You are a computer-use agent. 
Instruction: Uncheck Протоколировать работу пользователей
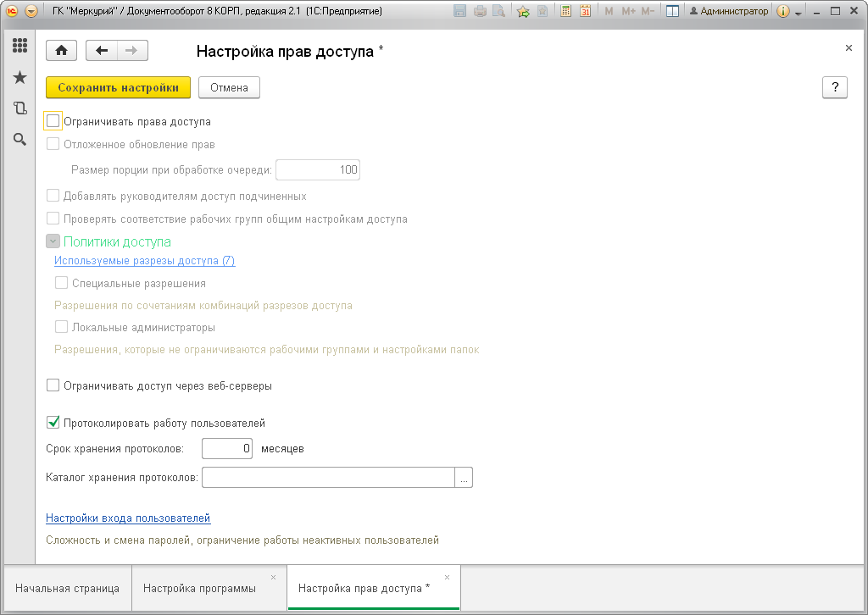[53, 423]
